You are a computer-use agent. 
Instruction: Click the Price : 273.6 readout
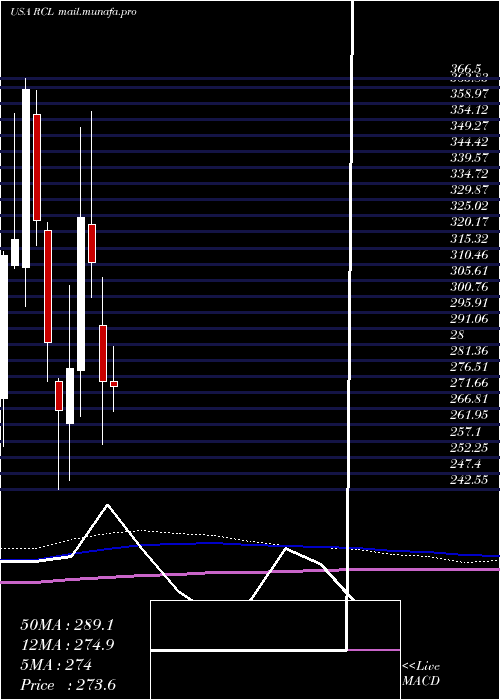(x=68, y=685)
